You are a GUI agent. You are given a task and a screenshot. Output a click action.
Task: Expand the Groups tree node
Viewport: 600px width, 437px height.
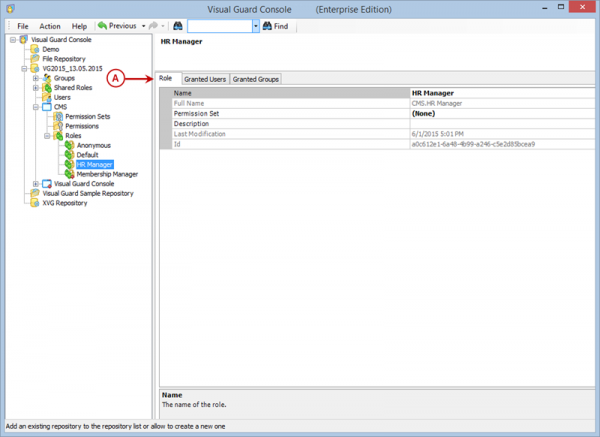(36, 78)
